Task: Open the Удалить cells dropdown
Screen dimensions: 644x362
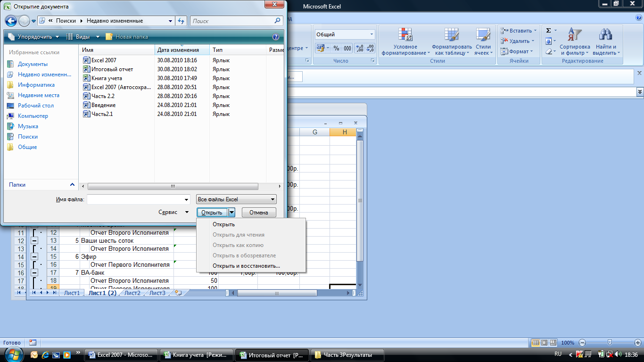Action: point(518,41)
